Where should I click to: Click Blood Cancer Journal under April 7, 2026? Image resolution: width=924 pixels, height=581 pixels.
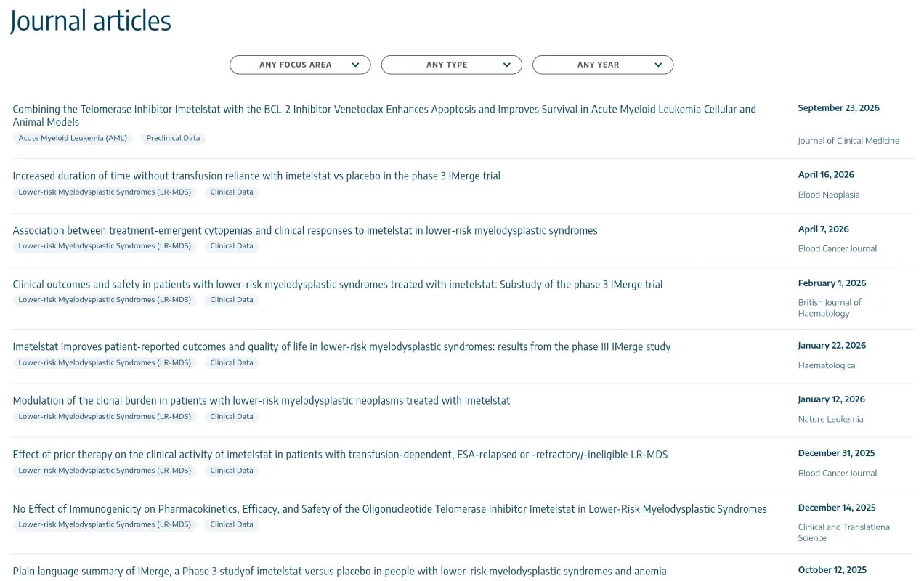tap(837, 248)
